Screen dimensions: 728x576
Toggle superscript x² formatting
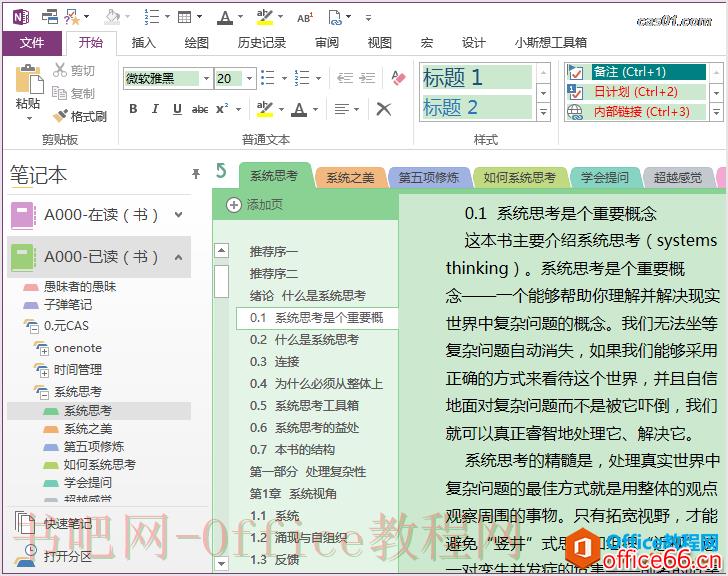222,109
